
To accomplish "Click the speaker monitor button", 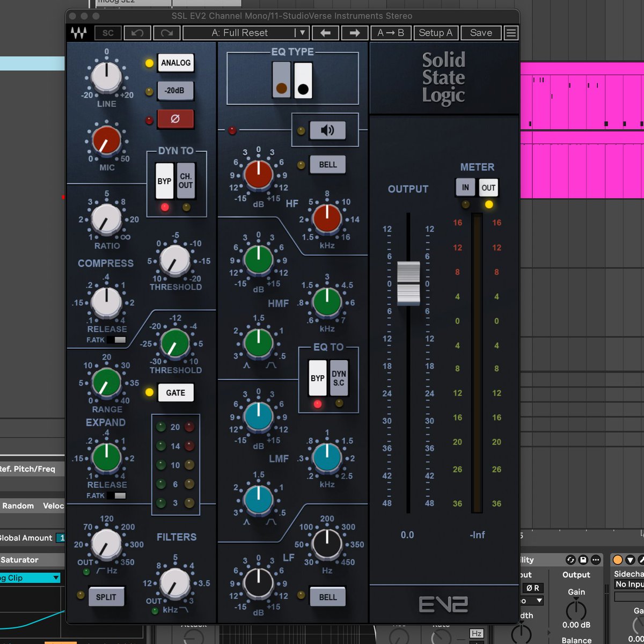I will (x=327, y=130).
